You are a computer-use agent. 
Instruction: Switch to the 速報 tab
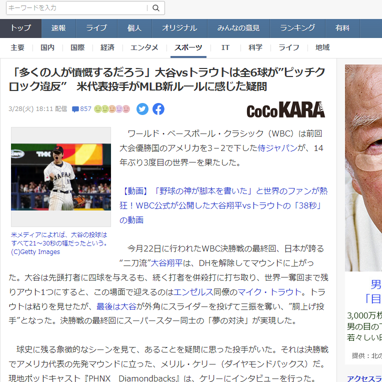[x=59, y=28]
